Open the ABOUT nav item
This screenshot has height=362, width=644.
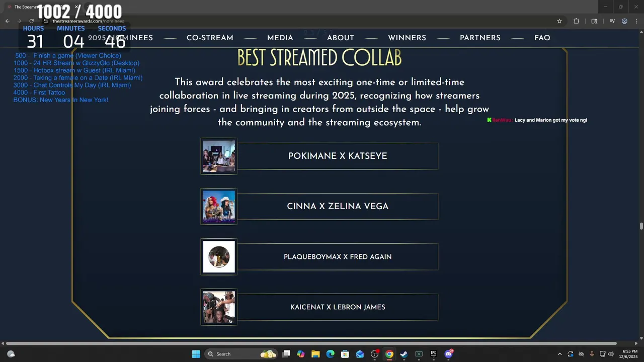point(341,38)
